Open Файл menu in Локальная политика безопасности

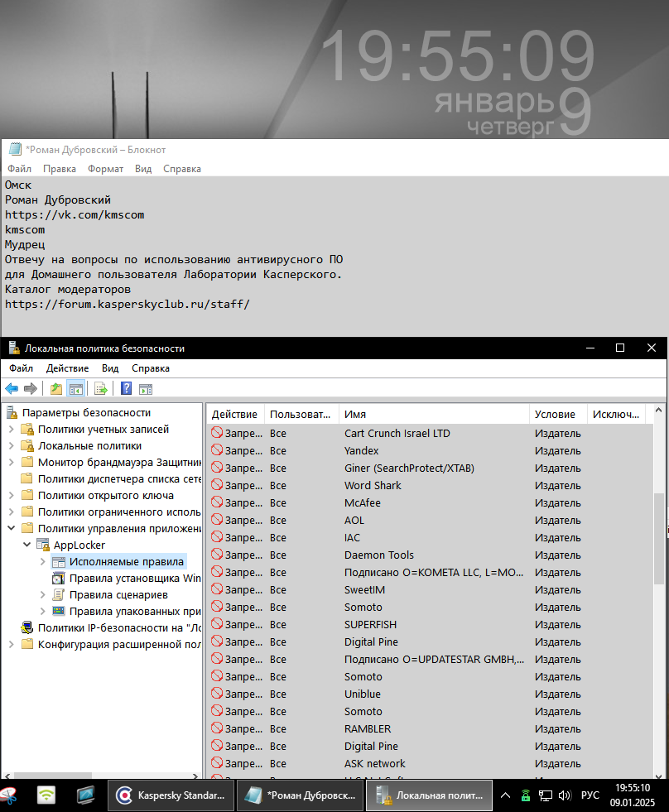tap(22, 368)
